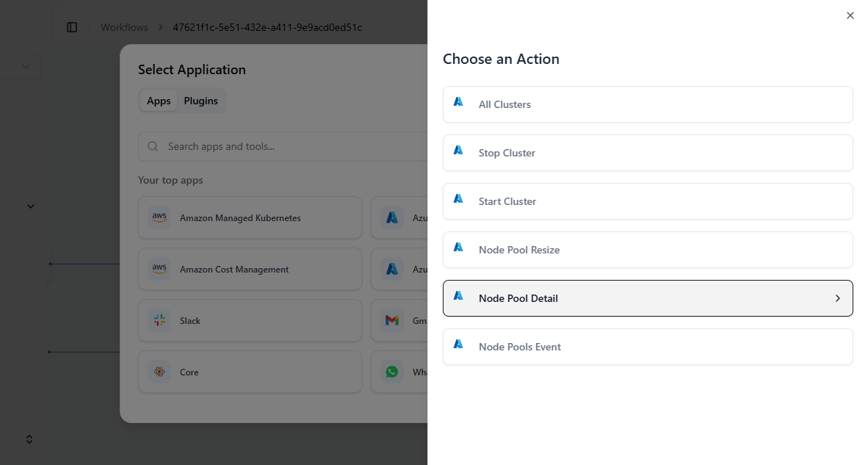Click the Azure icon beside All Clusters
The width and height of the screenshot is (868, 465).
point(458,102)
